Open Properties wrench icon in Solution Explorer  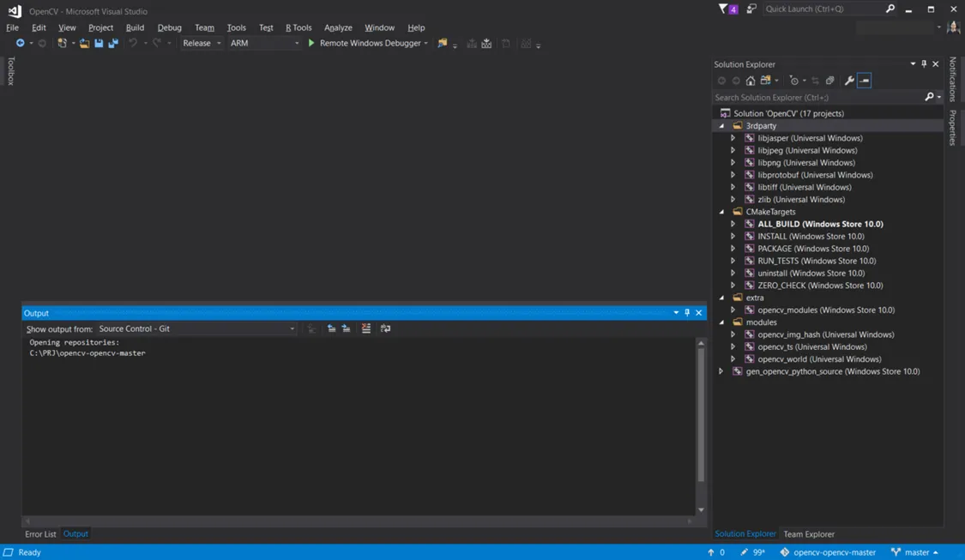[x=849, y=81]
